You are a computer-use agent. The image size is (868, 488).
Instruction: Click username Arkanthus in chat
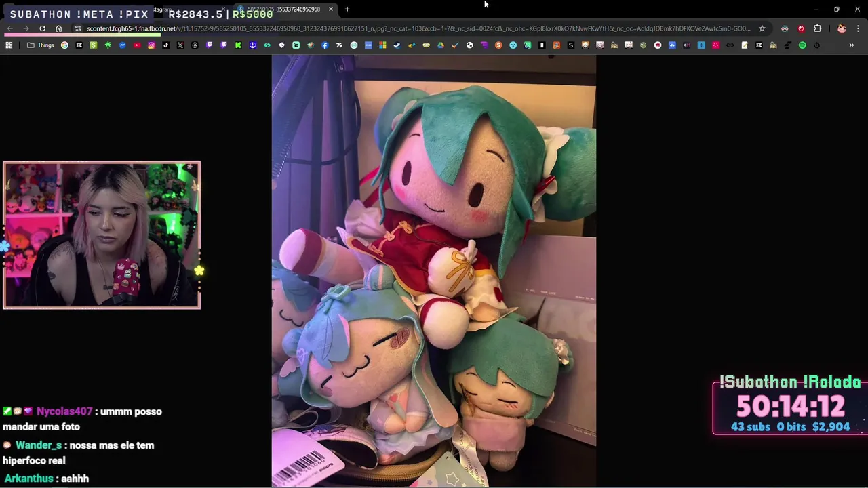[29, 479]
